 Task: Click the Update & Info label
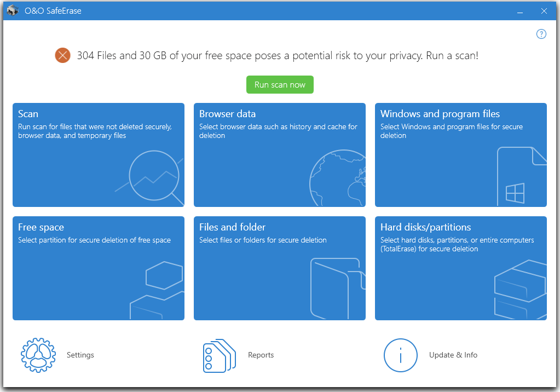[x=453, y=355]
